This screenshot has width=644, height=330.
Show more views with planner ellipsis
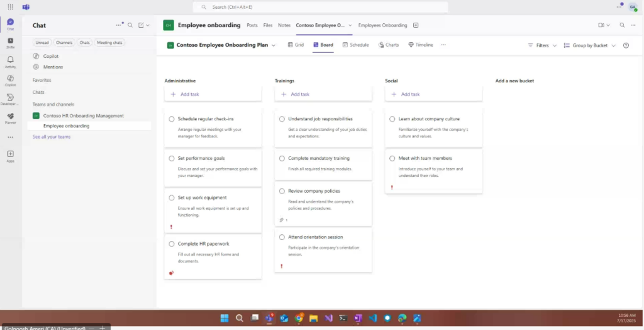[443, 45]
